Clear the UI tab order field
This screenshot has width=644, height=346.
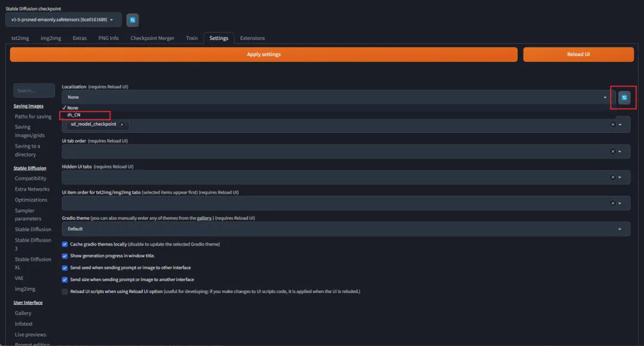tap(612, 151)
